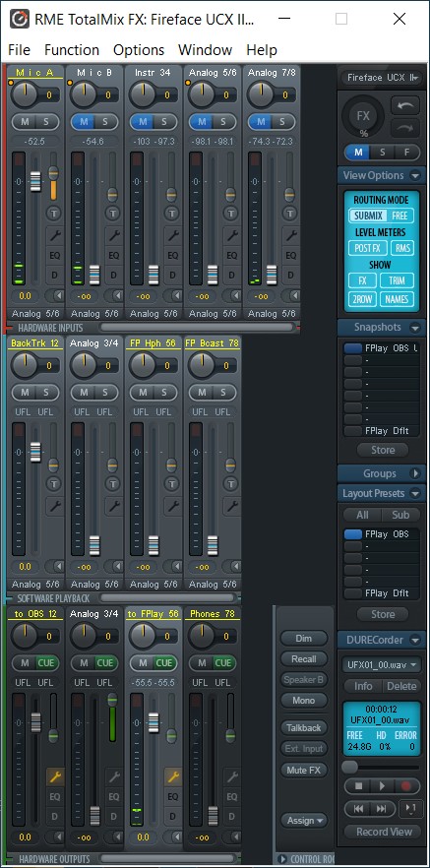Open the Assign dropdown in Control Room
This screenshot has width=430, height=868.
click(x=304, y=821)
